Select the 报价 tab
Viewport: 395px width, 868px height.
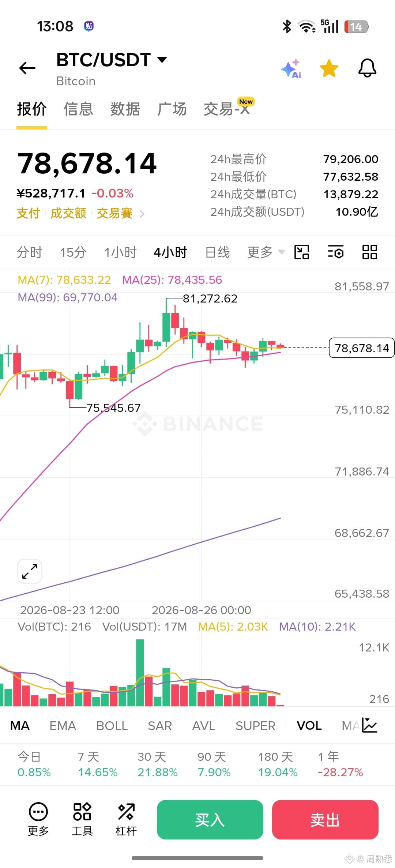click(x=32, y=109)
